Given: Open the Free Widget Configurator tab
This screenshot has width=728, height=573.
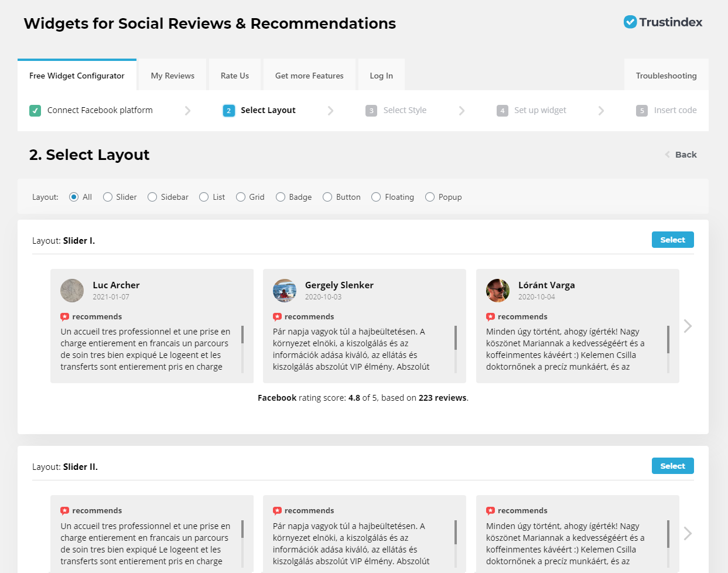Looking at the screenshot, I should coord(77,76).
